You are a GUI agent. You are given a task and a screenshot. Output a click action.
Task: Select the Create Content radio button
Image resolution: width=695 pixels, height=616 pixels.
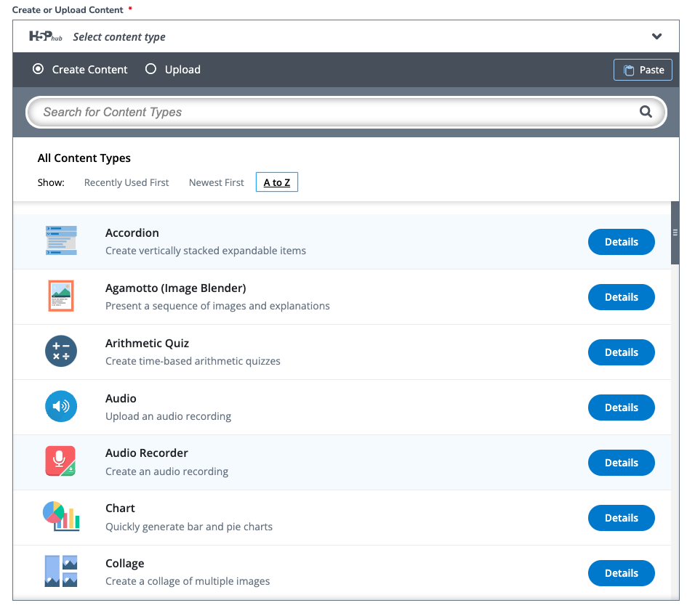tap(38, 69)
